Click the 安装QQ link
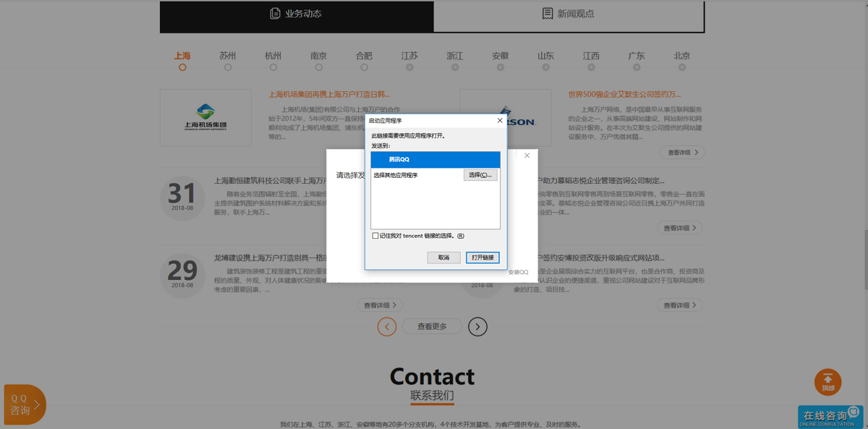The image size is (868, 429). [x=518, y=273]
